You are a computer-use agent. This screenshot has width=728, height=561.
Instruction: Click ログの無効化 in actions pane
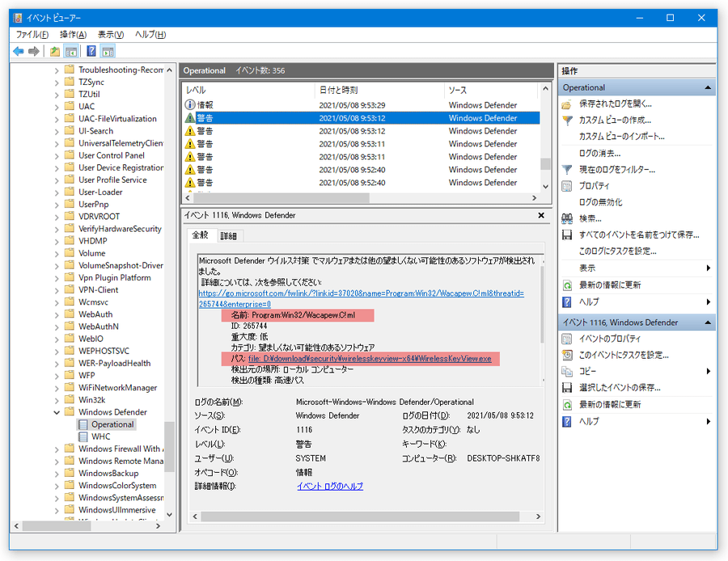pyautogui.click(x=600, y=202)
